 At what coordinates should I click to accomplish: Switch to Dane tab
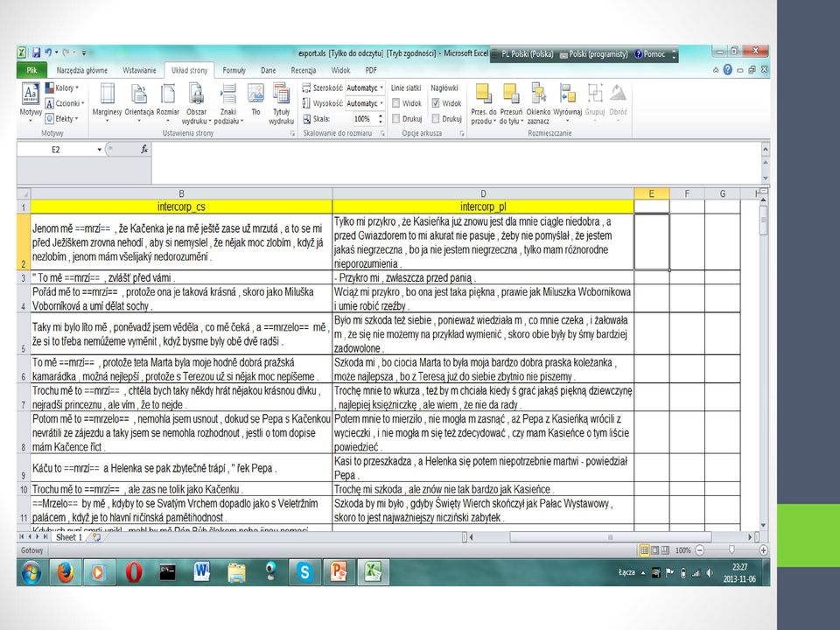269,70
